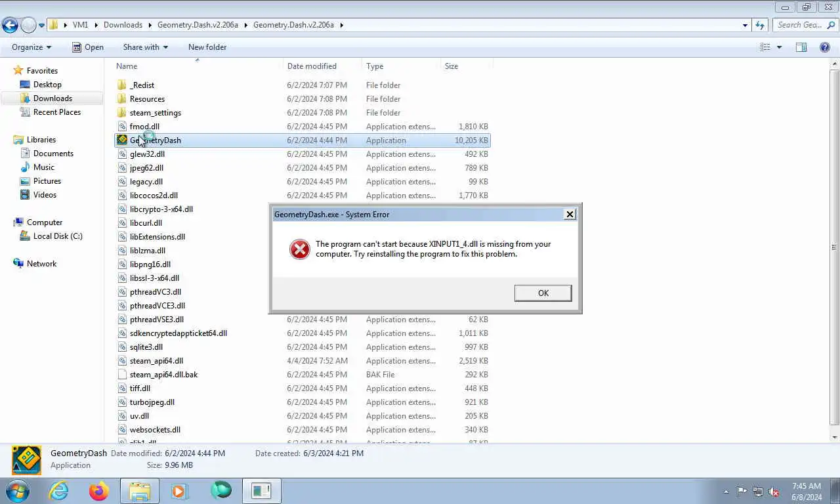Select Favorites in the navigation pane
Viewport: 840px width, 504px height.
tap(42, 70)
